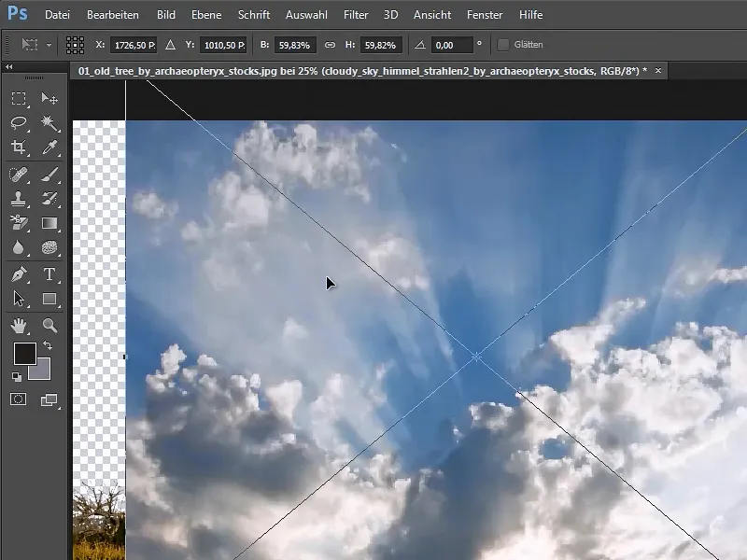Select the Zoom tool
Screen dimensions: 747x560
[x=49, y=326]
